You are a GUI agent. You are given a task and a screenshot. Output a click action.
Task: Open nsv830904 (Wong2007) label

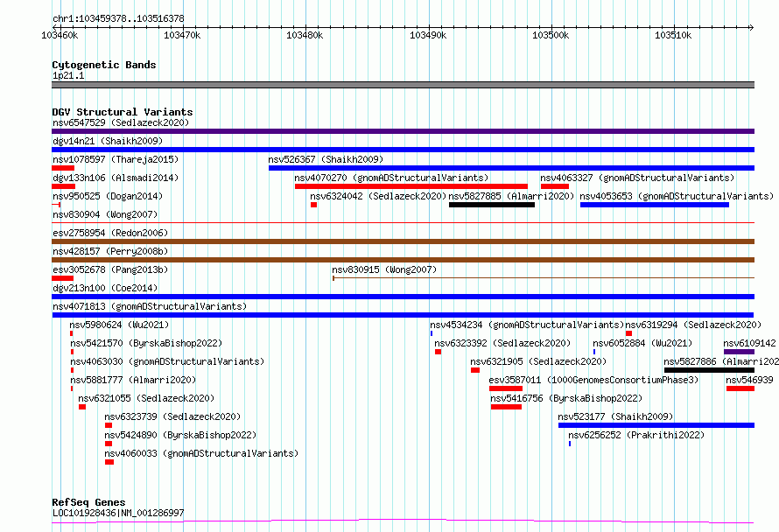click(105, 214)
